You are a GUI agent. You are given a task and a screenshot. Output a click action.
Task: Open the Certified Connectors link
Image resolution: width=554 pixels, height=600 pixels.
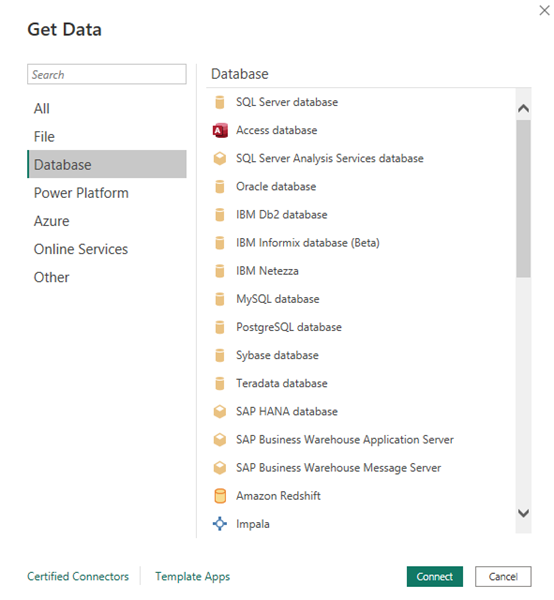78,577
